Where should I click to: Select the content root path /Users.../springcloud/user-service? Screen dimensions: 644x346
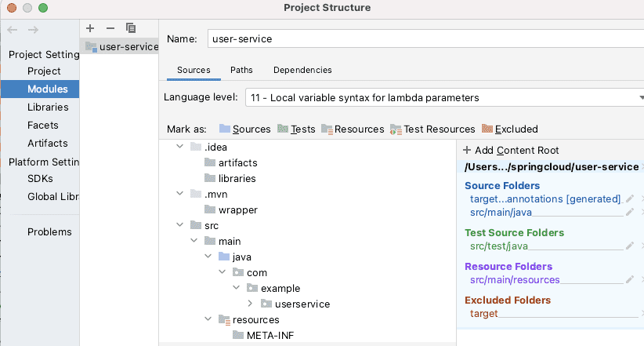click(x=552, y=167)
